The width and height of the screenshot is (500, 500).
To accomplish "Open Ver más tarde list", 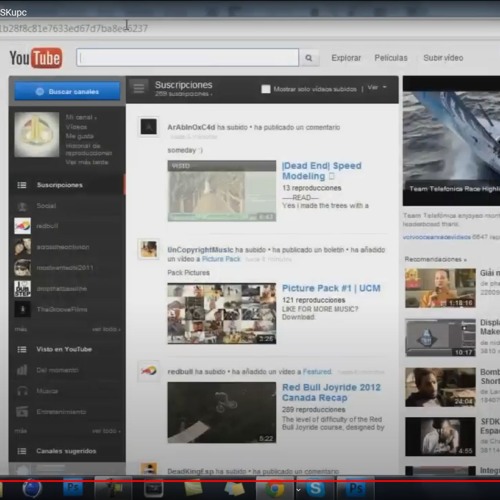I will [87, 162].
